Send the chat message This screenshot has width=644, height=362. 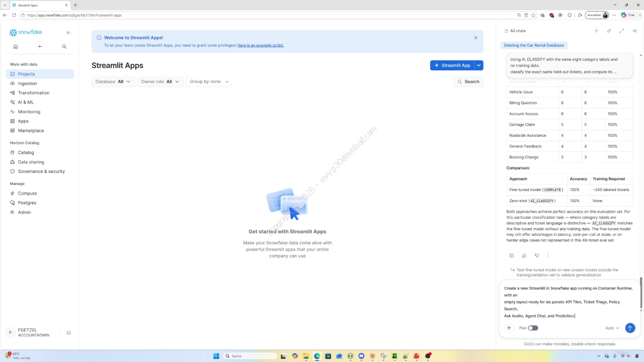pyautogui.click(x=630, y=328)
